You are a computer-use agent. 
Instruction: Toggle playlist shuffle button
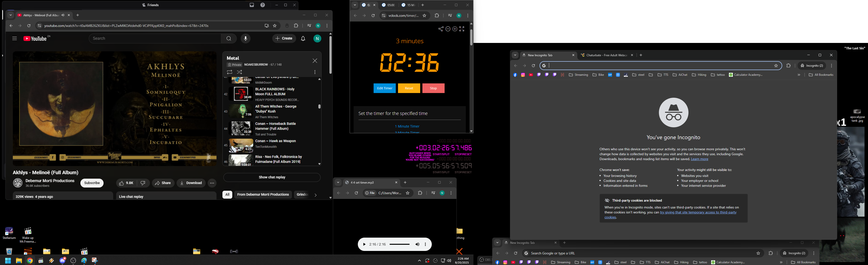(240, 72)
